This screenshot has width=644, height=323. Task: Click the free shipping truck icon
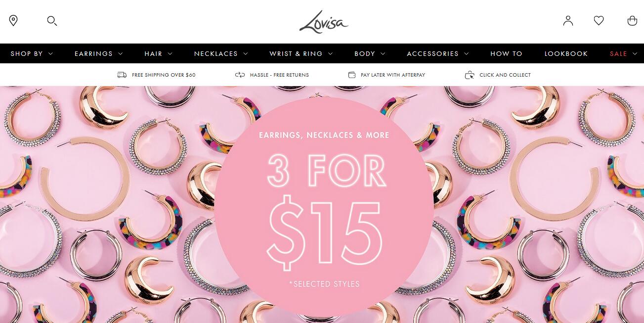(x=122, y=75)
